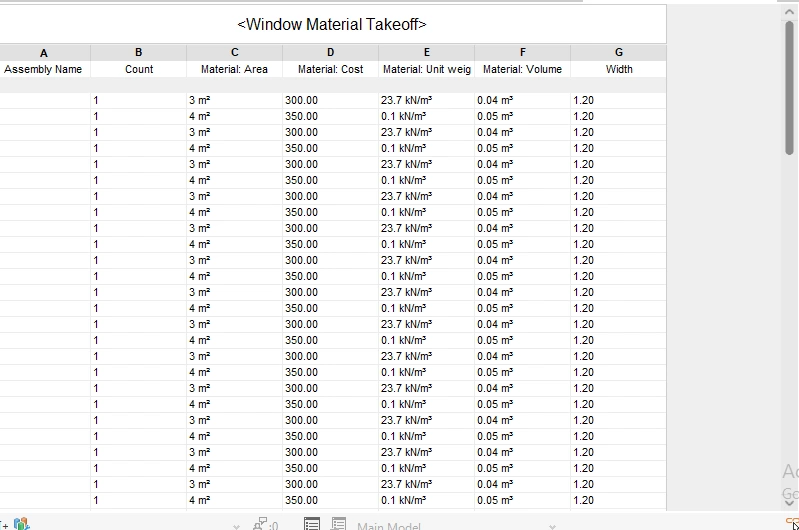
Task: Click the vertical scrollbar thumb
Action: 789,88
